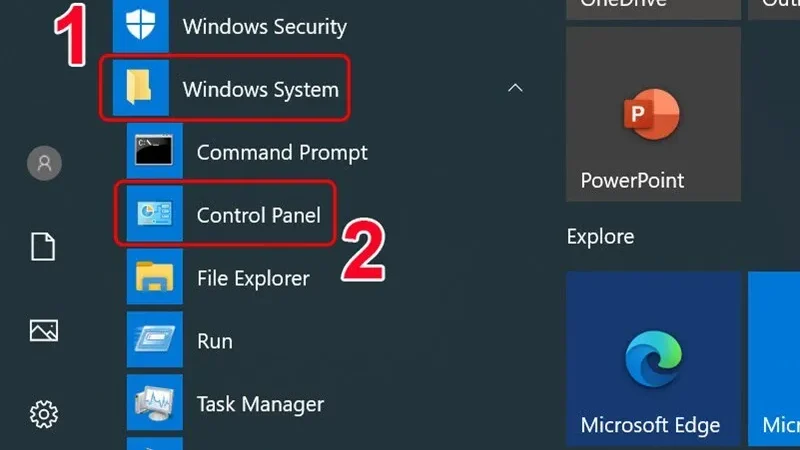Click the Task Manager text label

coord(260,404)
